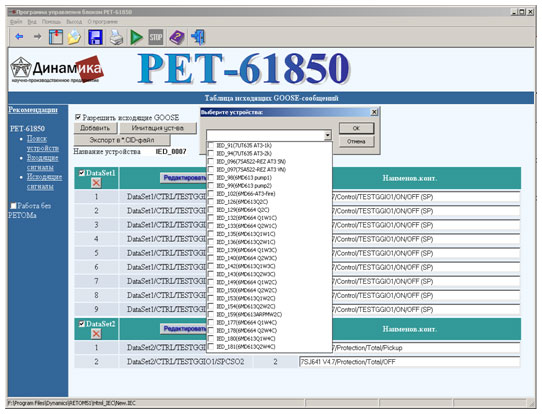Click the gray STOP icon
Screen dimensions: 542x414
[x=156, y=37]
